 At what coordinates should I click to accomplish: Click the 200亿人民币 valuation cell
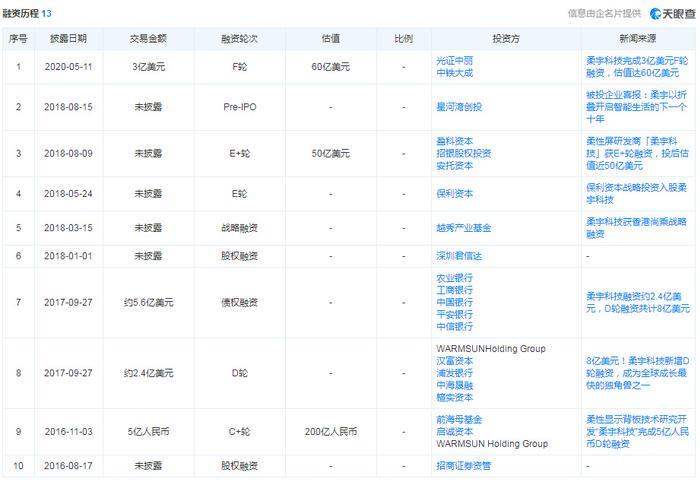(x=331, y=432)
